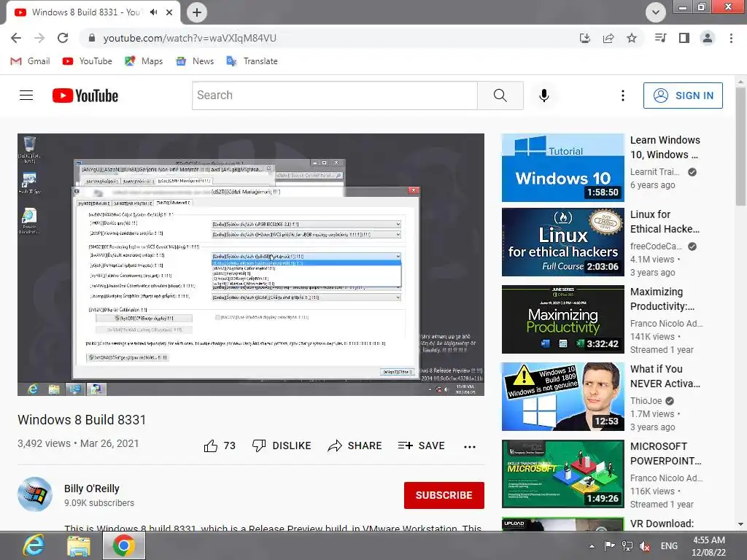Open Windows is not genuine thumbnail
Screen dimensions: 747x560
click(562, 396)
